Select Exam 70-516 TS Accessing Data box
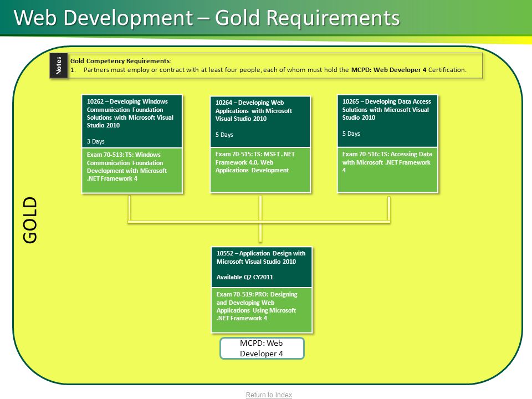This screenshot has width=532, height=399. 387,170
